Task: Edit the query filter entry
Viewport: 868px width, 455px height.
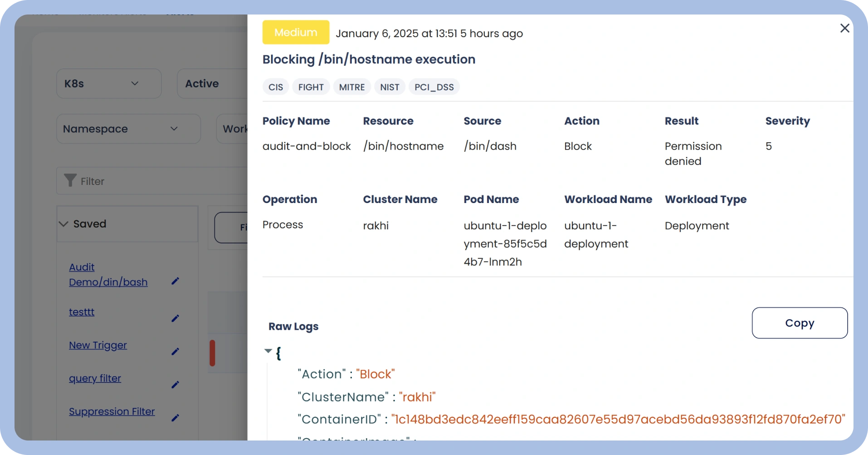Action: click(176, 385)
